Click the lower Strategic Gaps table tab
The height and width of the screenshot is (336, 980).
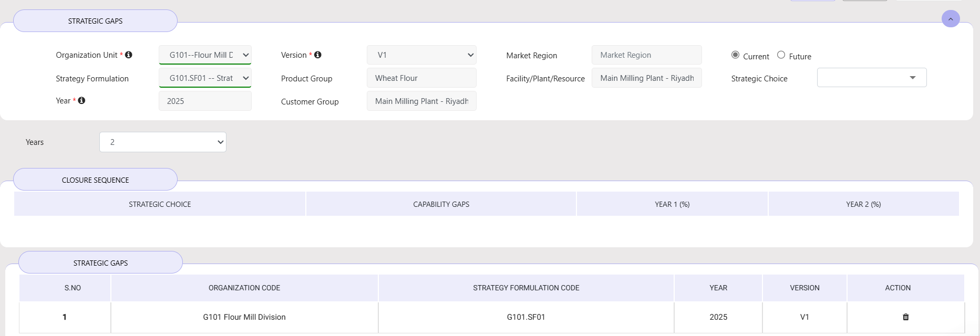pos(100,263)
